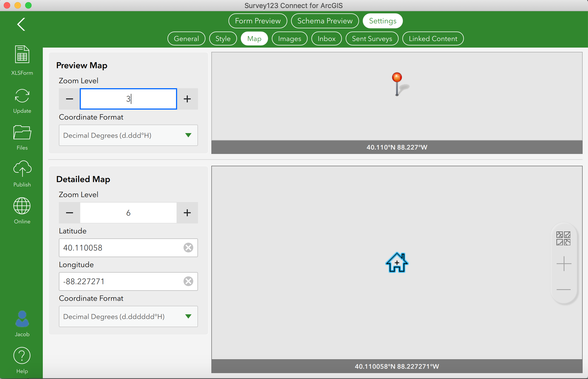Decrease the Detailed Map zoom level

70,213
